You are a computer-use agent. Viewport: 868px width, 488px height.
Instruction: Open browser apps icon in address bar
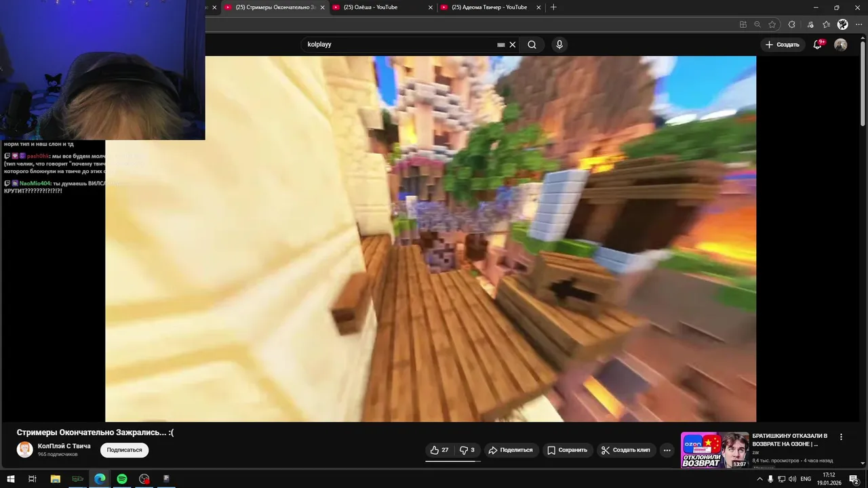pyautogui.click(x=743, y=24)
